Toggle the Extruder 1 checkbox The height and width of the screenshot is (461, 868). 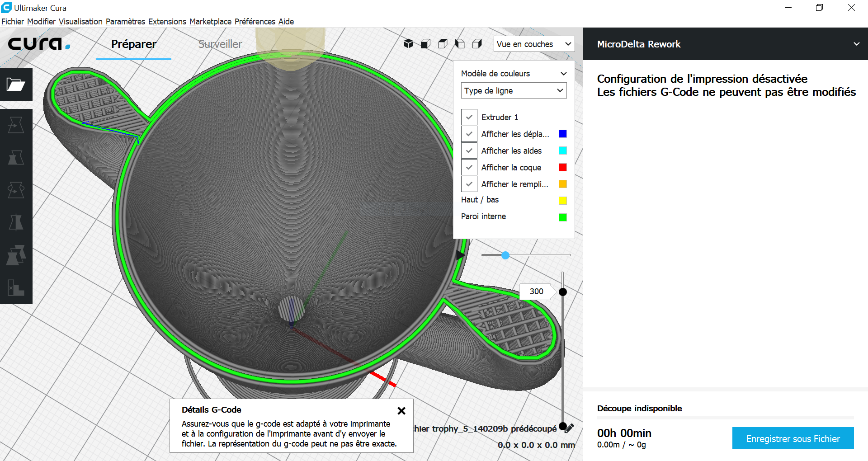point(469,117)
